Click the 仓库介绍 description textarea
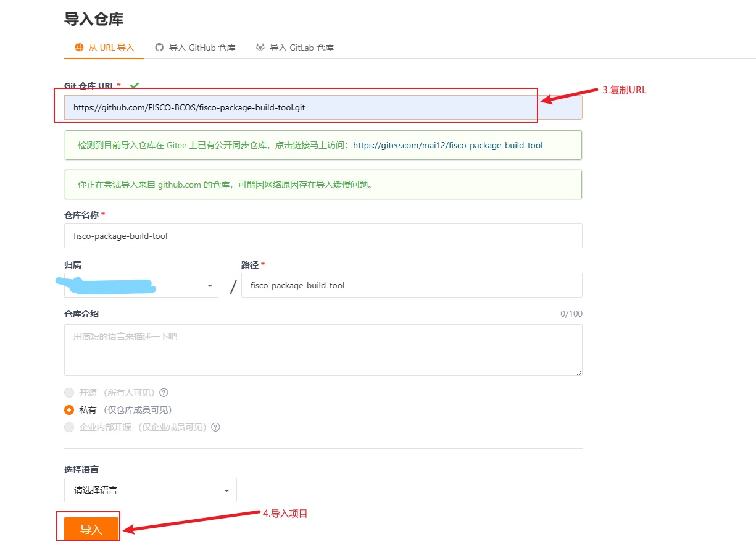Image resolution: width=756 pixels, height=542 pixels. pos(323,350)
